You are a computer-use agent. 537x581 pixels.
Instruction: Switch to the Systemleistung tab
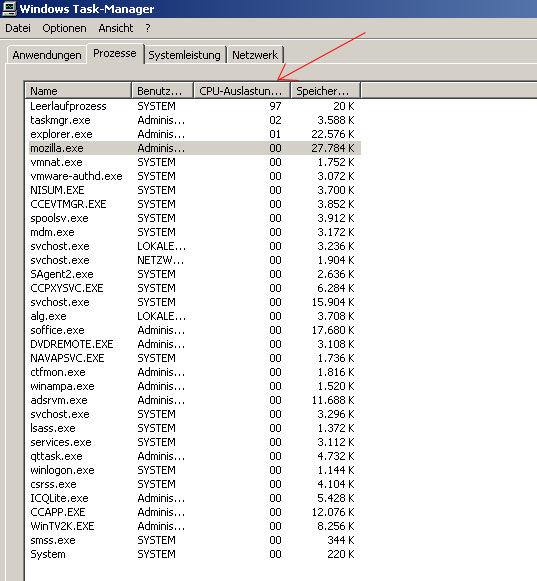coord(184,55)
